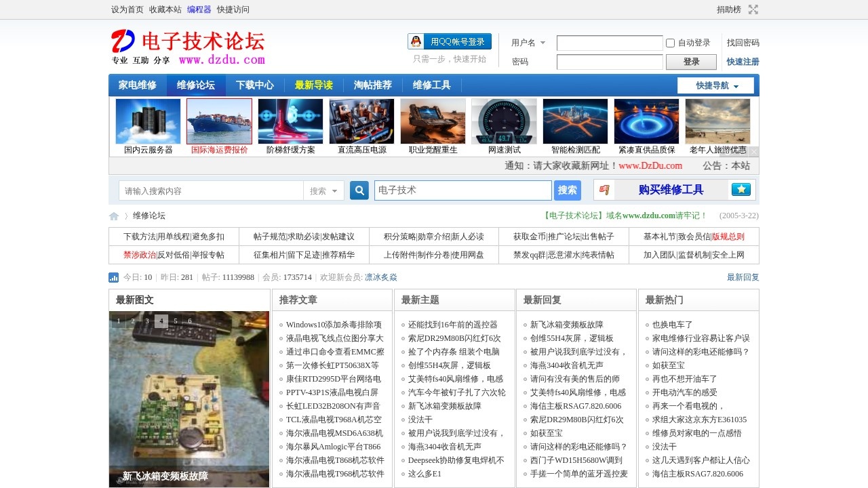Click the home icon beside 维修论坛 breadcrumb
The height and width of the screenshot is (488, 868).
(x=114, y=216)
